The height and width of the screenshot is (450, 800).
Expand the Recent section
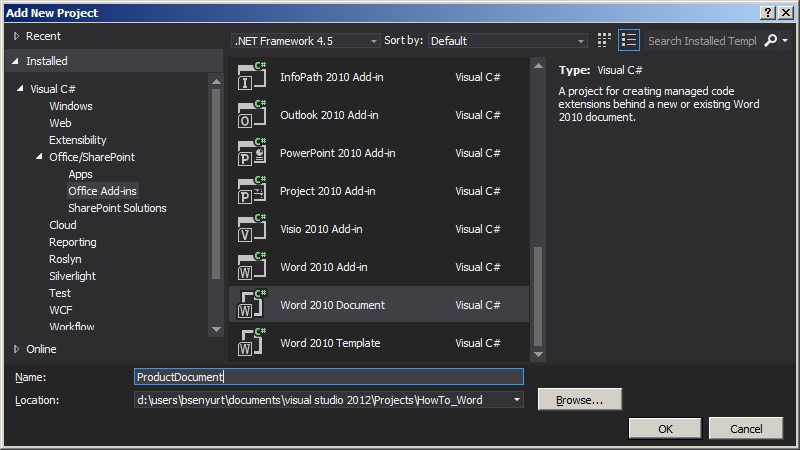16,36
